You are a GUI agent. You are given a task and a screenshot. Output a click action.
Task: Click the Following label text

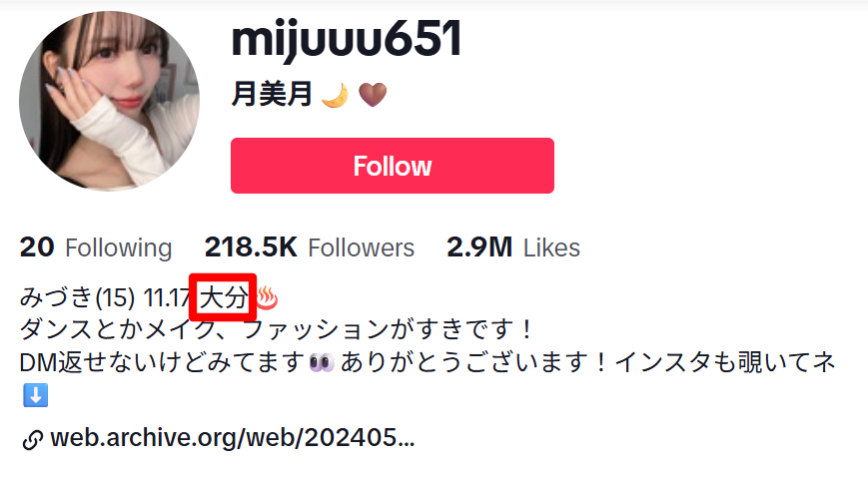[119, 247]
